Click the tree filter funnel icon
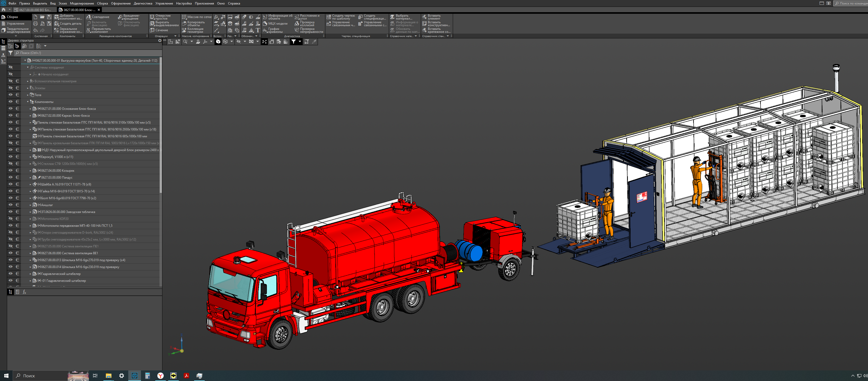868x381 pixels. [x=10, y=53]
